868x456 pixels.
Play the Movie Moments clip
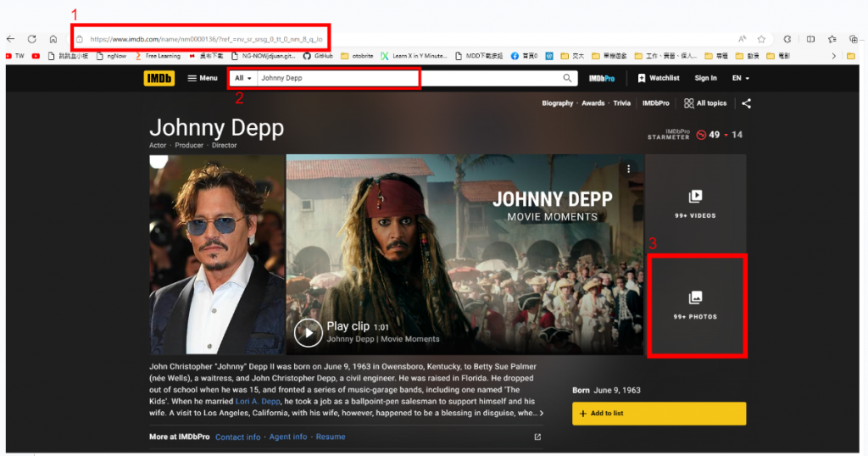click(x=308, y=332)
